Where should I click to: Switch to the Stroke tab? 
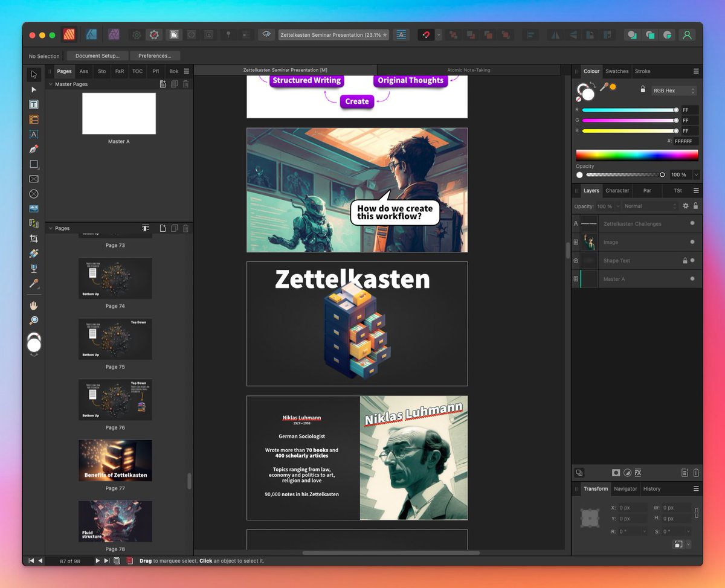coord(642,71)
